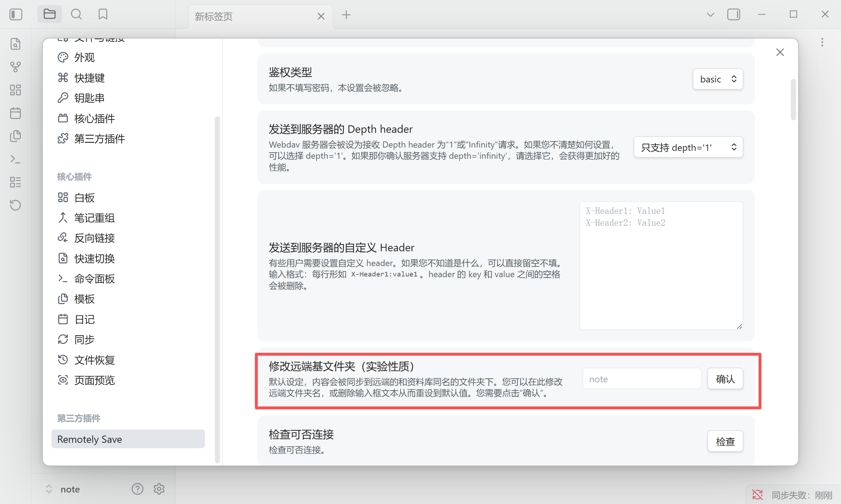The height and width of the screenshot is (504, 841).
Task: Open the search magnifier icon
Action: point(76,14)
